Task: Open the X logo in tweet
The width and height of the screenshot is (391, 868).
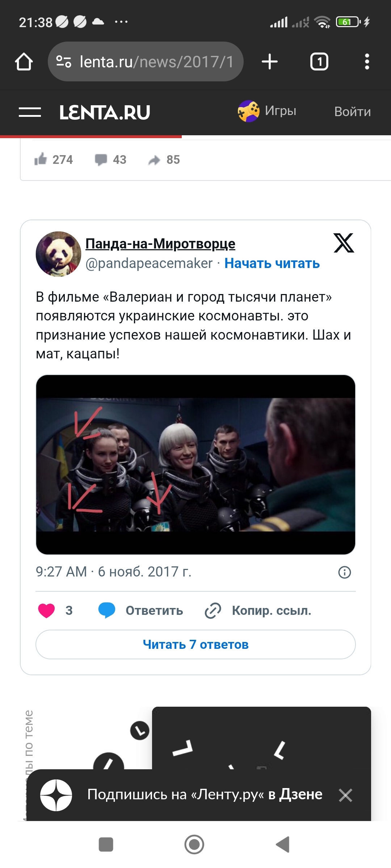Action: coord(344,243)
